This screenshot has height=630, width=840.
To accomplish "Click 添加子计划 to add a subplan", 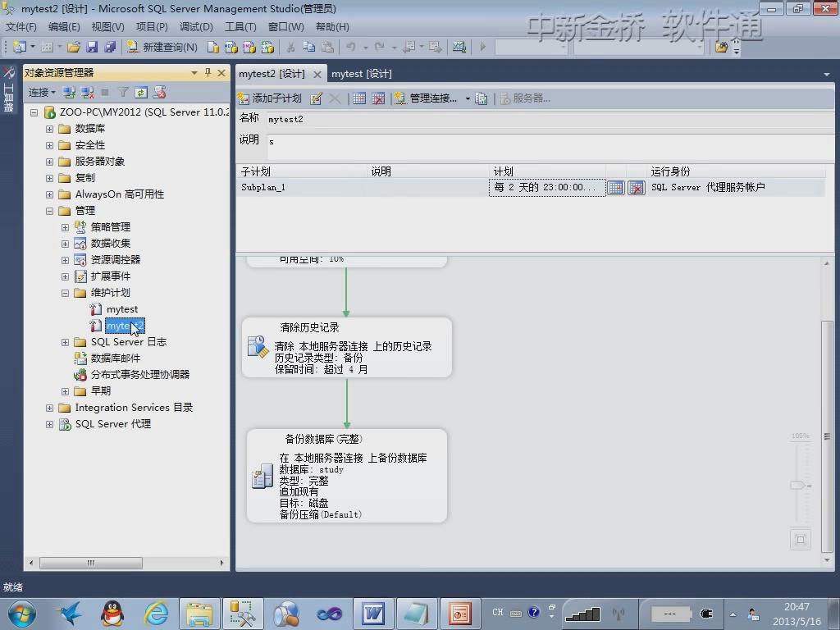I will click(x=270, y=98).
